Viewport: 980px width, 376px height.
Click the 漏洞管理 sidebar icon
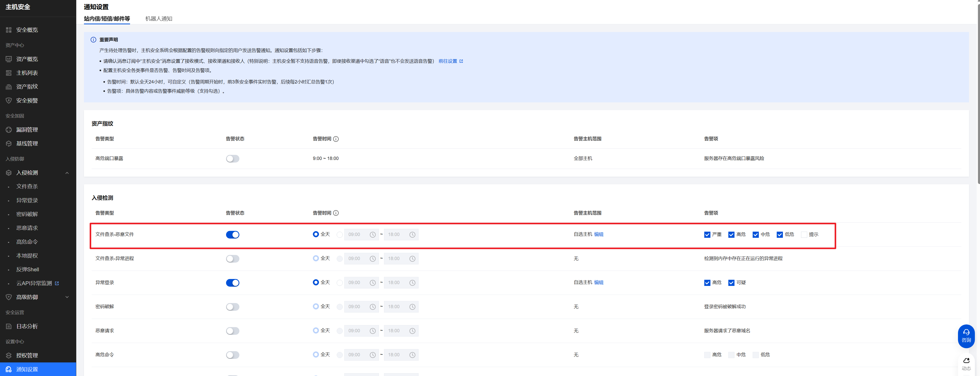9,130
